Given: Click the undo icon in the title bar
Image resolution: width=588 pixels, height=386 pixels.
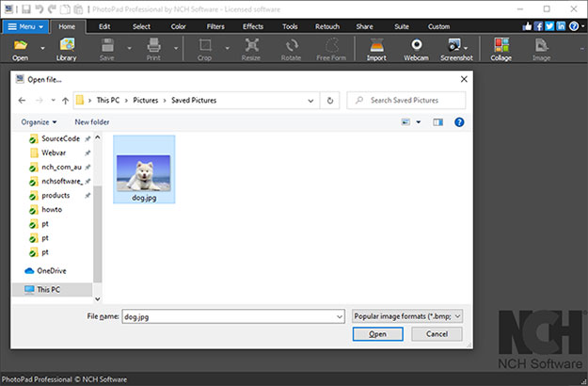Looking at the screenshot, I should [40, 9].
